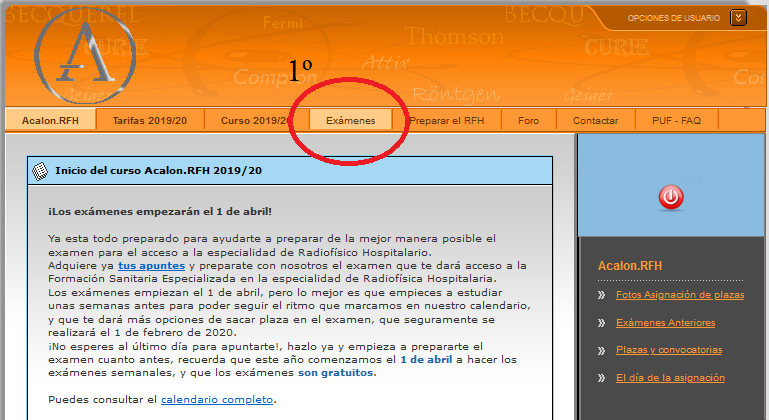Go to the Exámenes tab
Image resolution: width=769 pixels, height=420 pixels.
tap(351, 120)
